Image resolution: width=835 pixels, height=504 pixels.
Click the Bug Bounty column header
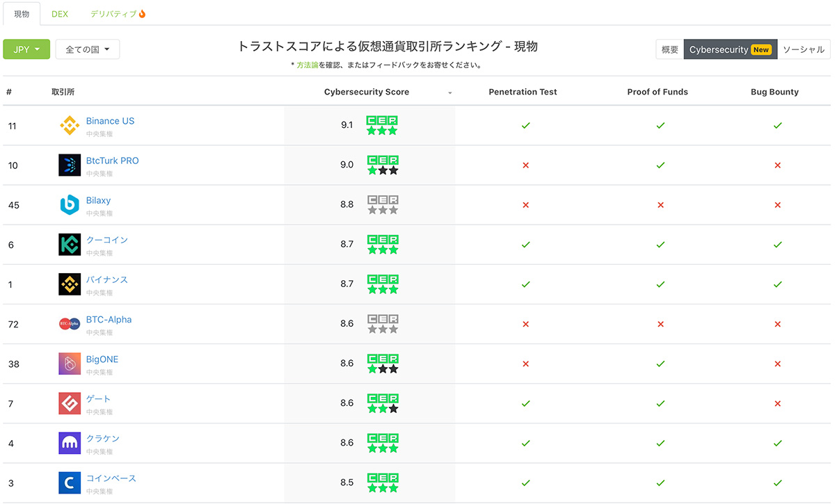(x=774, y=92)
